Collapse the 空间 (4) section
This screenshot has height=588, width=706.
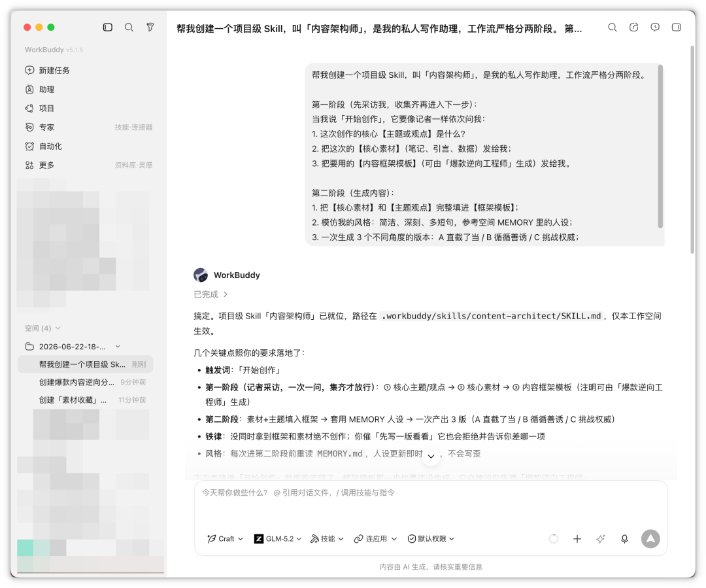42,328
